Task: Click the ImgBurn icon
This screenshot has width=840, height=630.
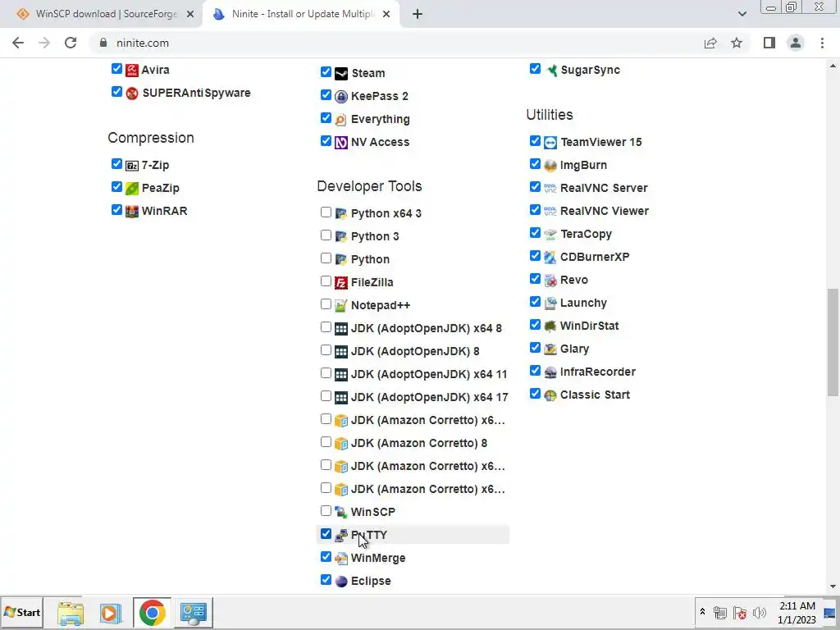Action: pyautogui.click(x=550, y=166)
